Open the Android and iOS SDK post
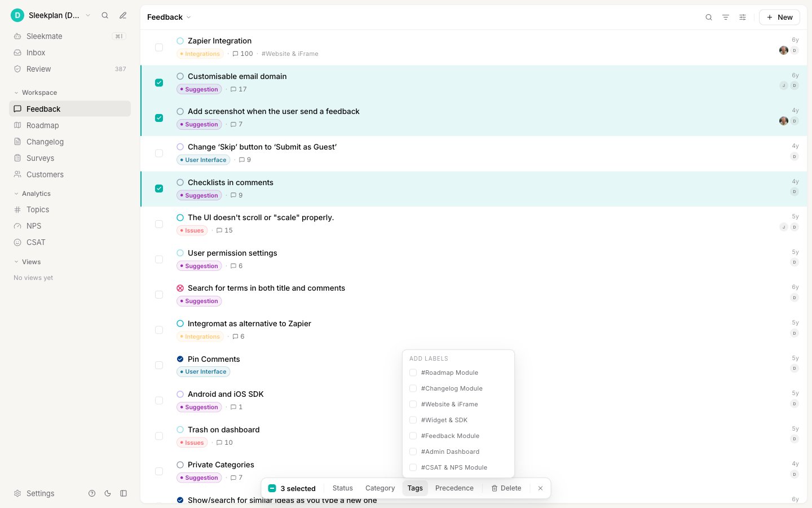812x508 pixels. pos(226,394)
